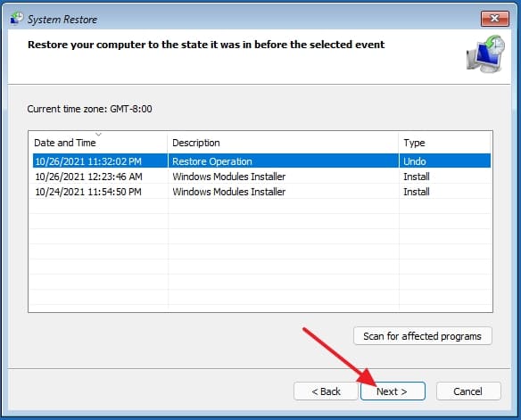This screenshot has width=521, height=420.
Task: Cancel the System Restore wizard
Action: coord(468,391)
